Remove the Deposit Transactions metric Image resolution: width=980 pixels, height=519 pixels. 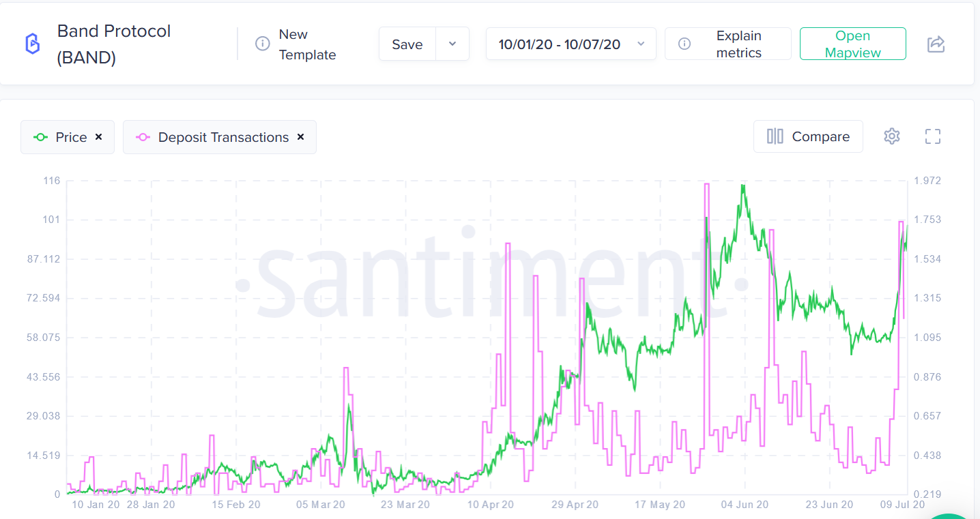[300, 137]
